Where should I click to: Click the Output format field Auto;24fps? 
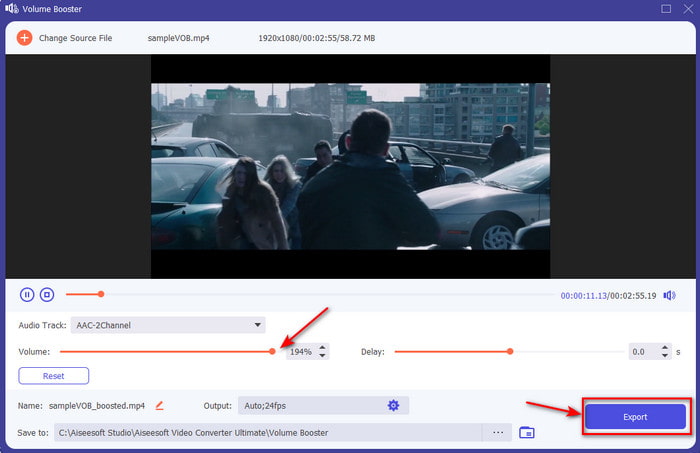(x=310, y=405)
